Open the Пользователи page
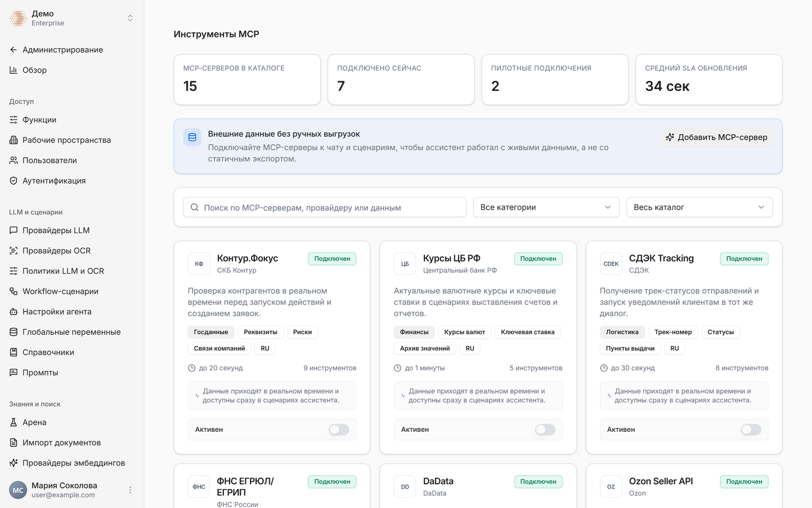 click(x=50, y=161)
